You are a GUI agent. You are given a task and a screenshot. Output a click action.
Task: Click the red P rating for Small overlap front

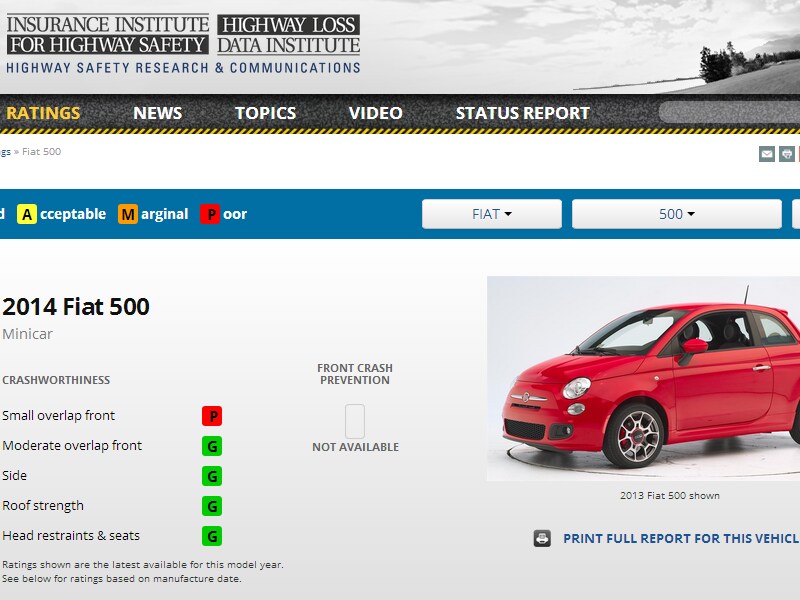coord(212,416)
